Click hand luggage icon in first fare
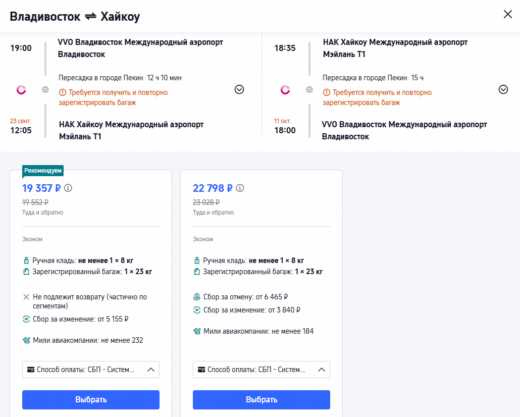 [x=26, y=260]
